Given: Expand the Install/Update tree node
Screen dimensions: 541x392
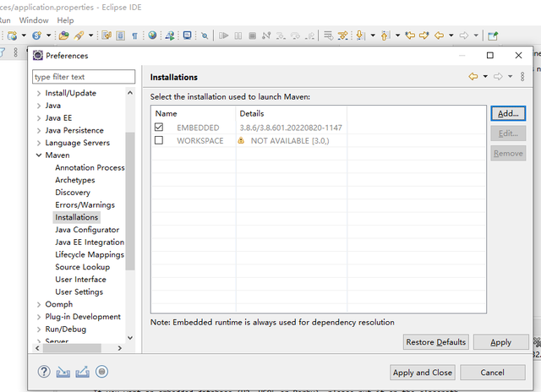Looking at the screenshot, I should (39, 93).
